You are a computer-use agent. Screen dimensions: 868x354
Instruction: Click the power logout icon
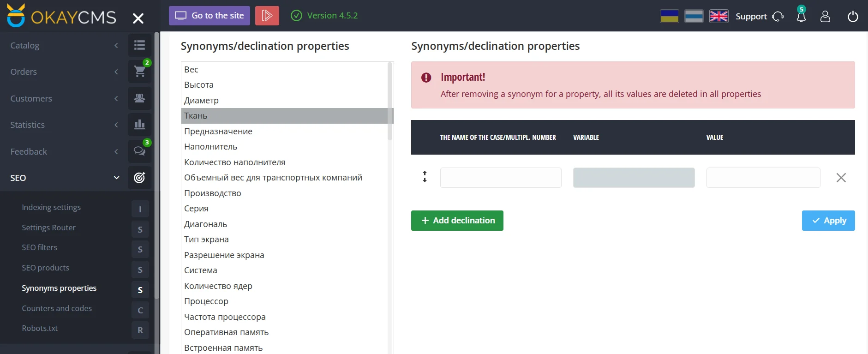pos(853,17)
